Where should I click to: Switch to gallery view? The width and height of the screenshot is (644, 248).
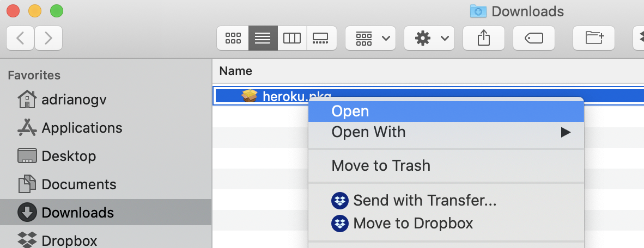point(321,38)
